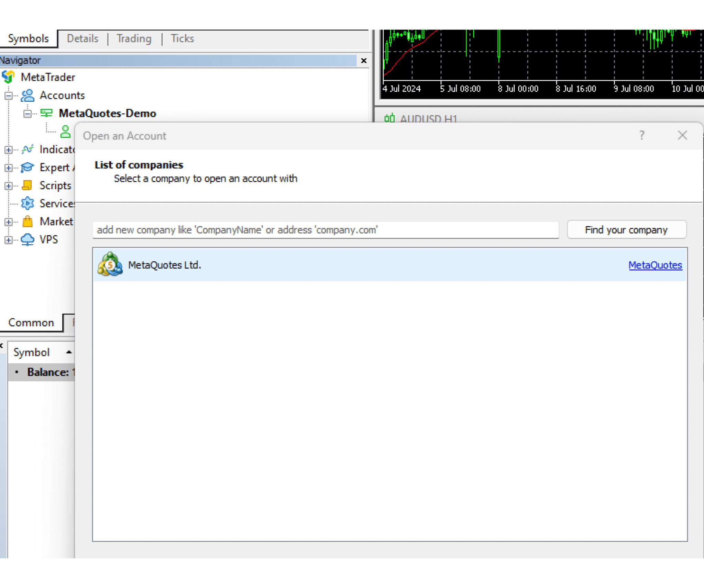Expand the Indicators tree node
The image size is (704, 588).
tap(9, 149)
